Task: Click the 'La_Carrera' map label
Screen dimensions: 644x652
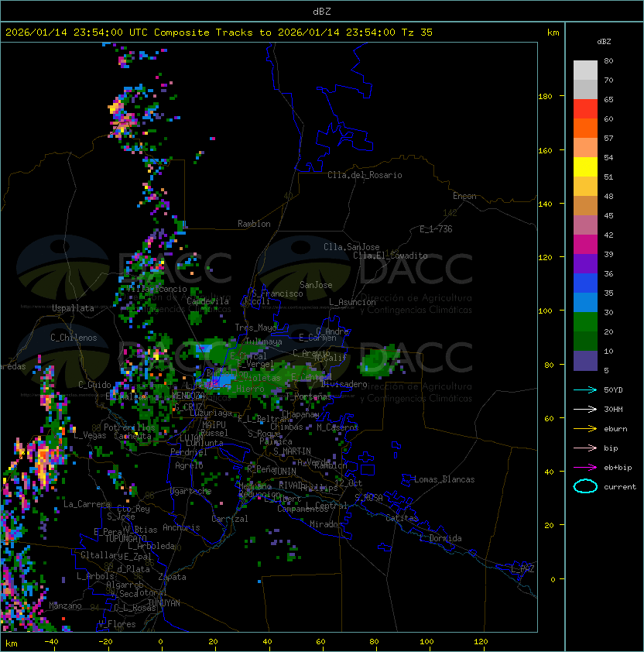Action: tap(87, 504)
